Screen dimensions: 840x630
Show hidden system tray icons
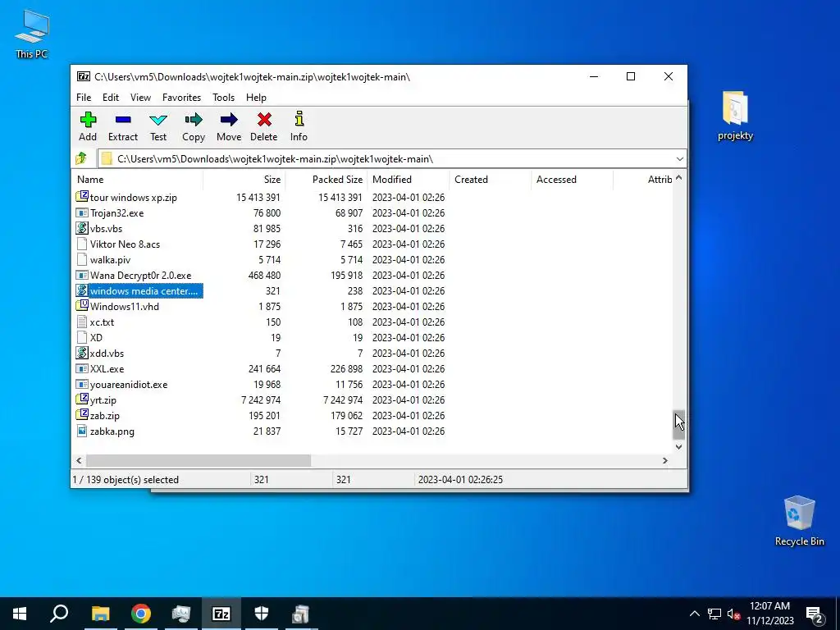coord(694,614)
